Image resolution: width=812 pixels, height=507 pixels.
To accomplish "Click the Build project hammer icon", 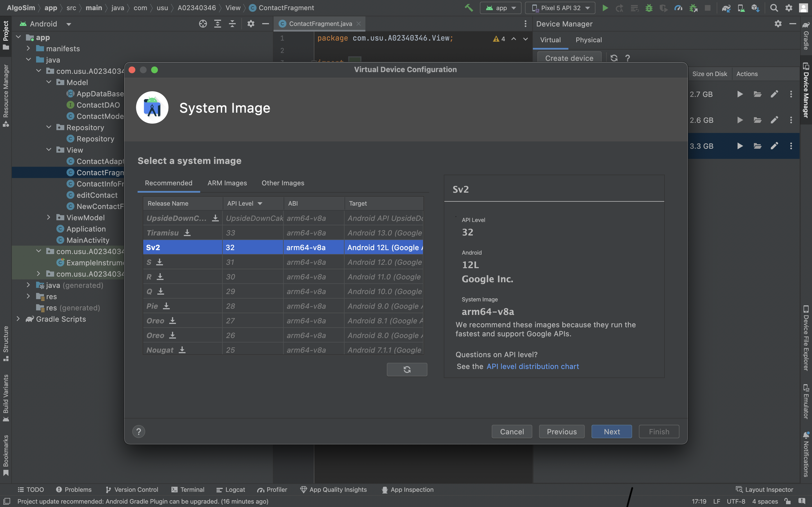I will pos(469,8).
